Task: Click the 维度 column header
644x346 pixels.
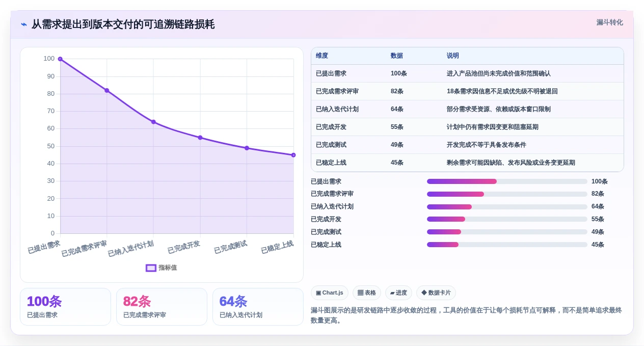Action: tap(322, 56)
